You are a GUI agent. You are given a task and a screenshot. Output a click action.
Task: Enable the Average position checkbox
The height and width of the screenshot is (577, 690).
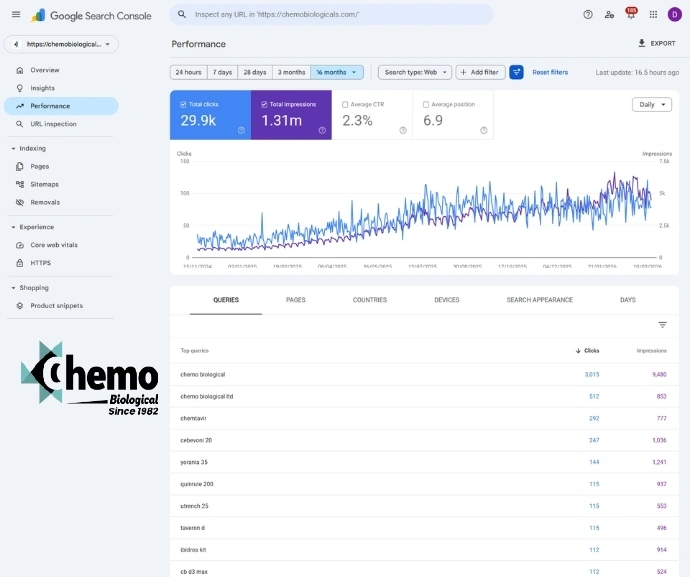click(426, 104)
